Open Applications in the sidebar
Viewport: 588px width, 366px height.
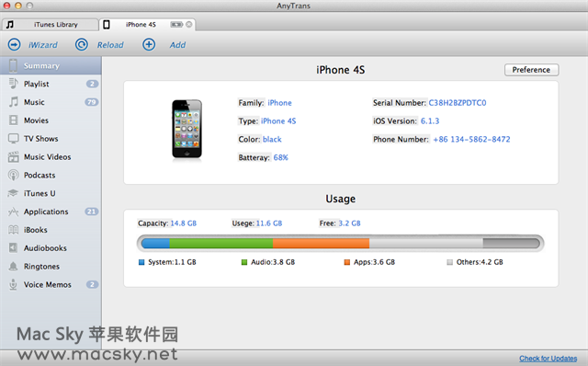tap(51, 212)
